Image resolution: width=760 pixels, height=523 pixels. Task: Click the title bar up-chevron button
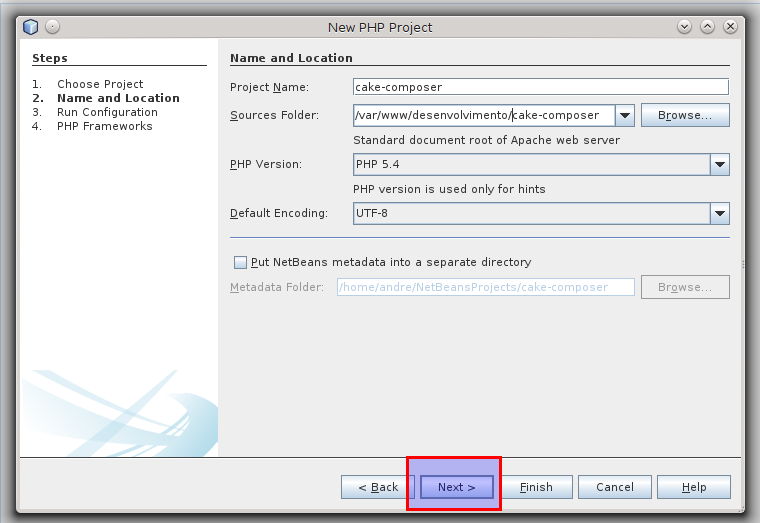click(x=707, y=27)
